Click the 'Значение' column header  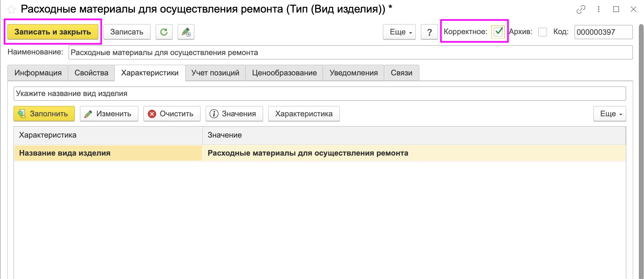[414, 135]
